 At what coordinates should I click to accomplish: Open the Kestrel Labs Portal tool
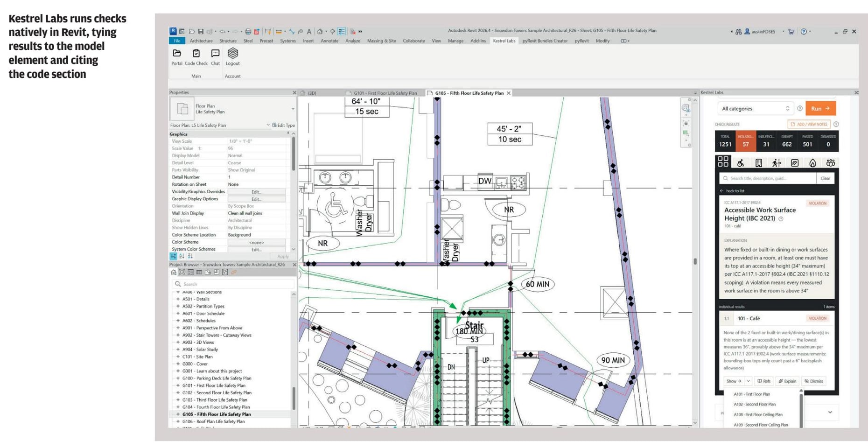[177, 57]
